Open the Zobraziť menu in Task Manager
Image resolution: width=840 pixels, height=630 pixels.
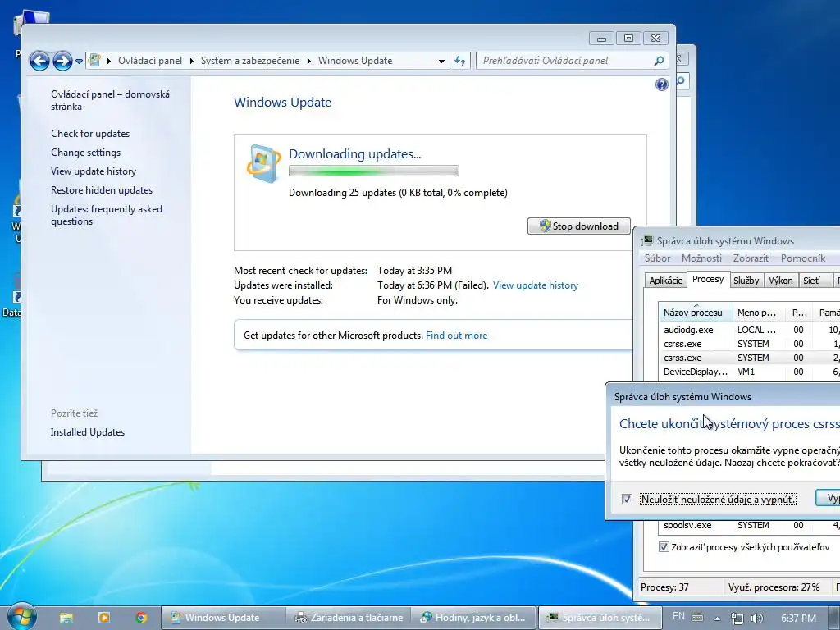coord(751,258)
